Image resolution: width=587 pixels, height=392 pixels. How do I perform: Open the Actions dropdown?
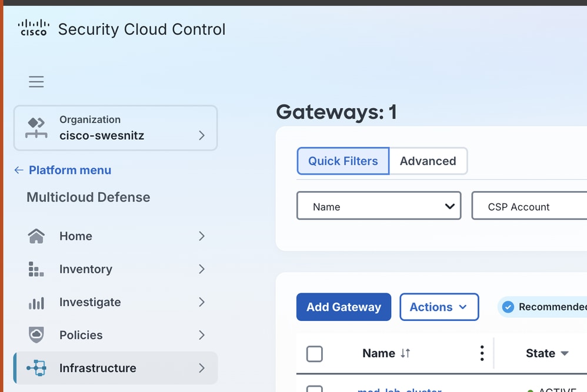439,307
